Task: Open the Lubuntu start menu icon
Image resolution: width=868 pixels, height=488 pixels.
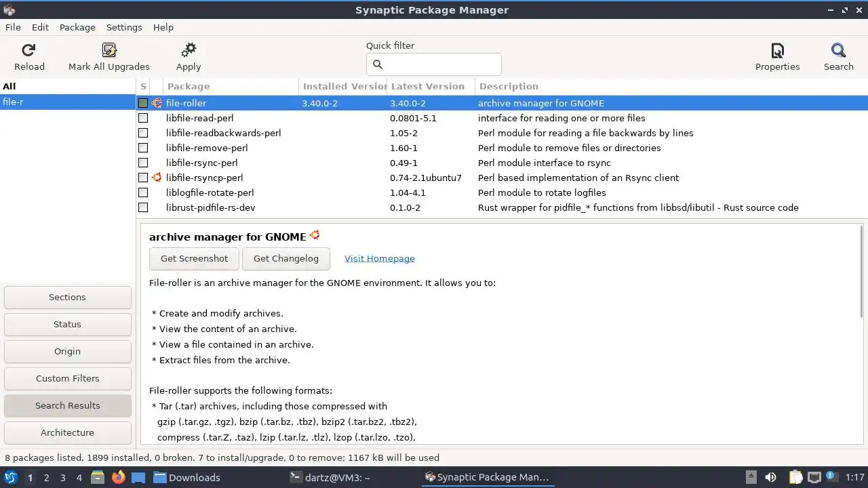Action: click(x=11, y=477)
